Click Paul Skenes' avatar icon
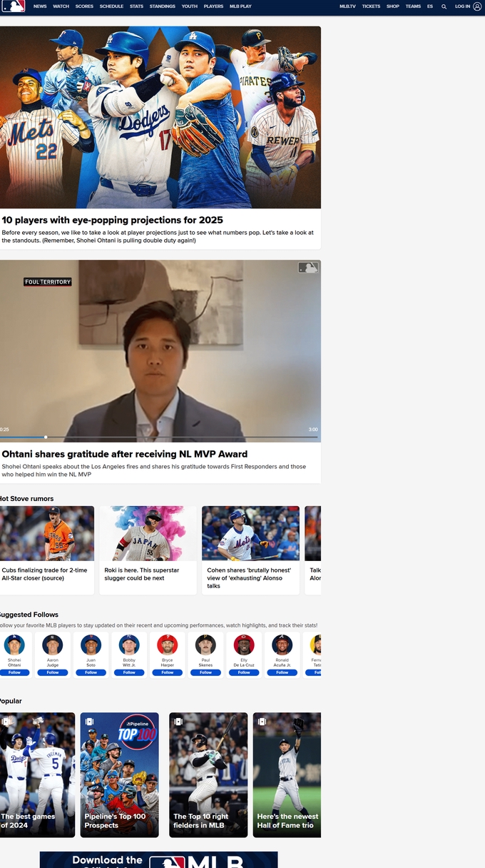 (x=205, y=645)
